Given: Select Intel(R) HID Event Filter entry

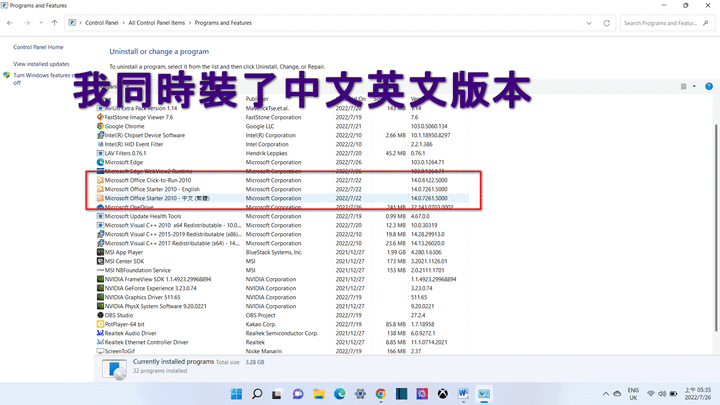Looking at the screenshot, I should (281, 144).
